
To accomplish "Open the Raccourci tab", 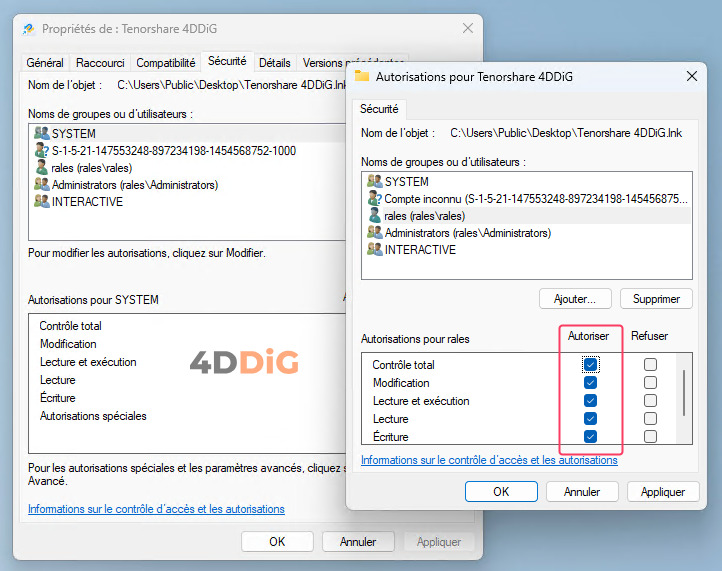I will click(x=100, y=63).
